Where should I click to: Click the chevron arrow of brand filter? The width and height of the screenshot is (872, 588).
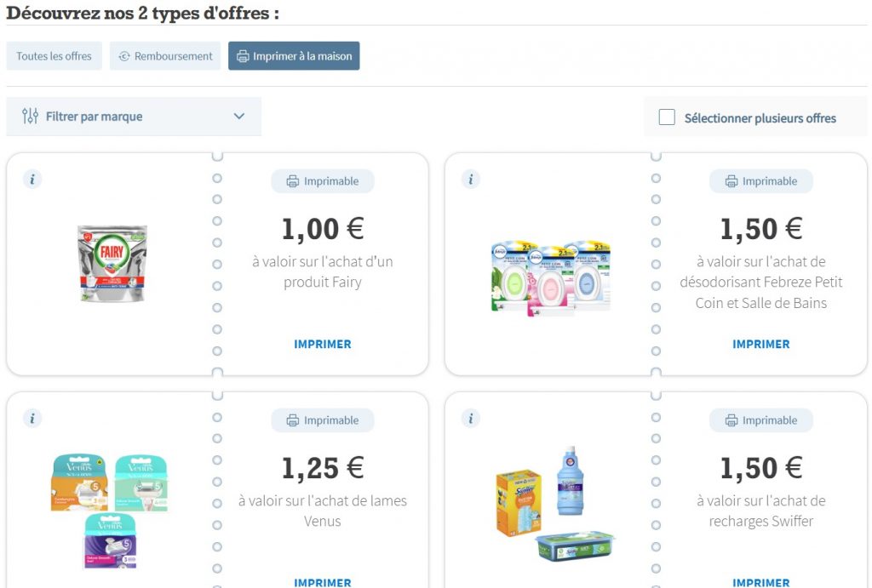coord(239,117)
